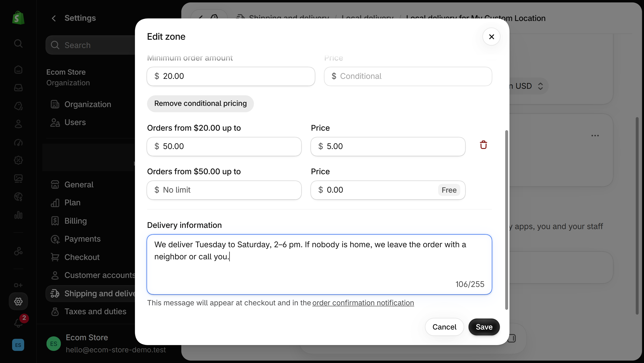Screen dimensions: 644x363
Task: Open Settings gear icon in rail
Action: point(18,301)
